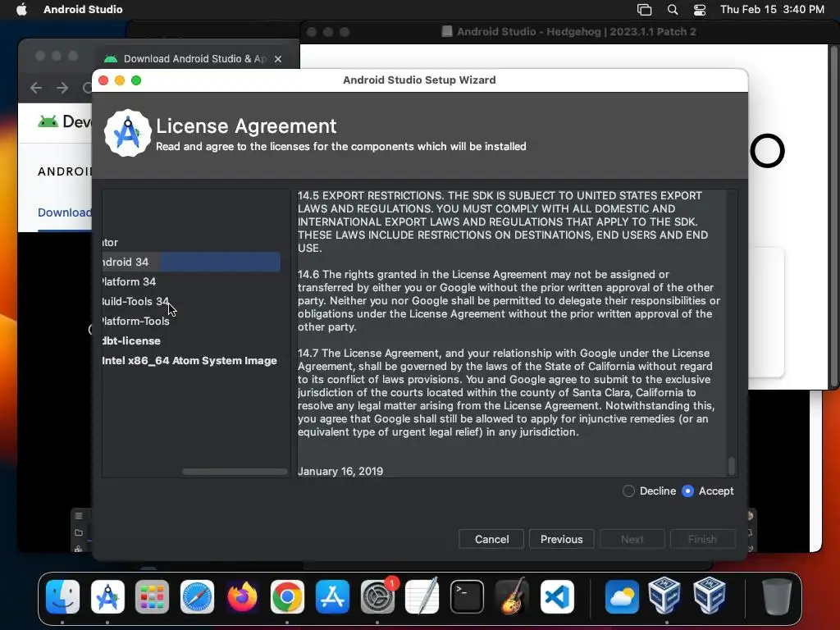
Task: Open Finder from the Dock
Action: pos(62,596)
